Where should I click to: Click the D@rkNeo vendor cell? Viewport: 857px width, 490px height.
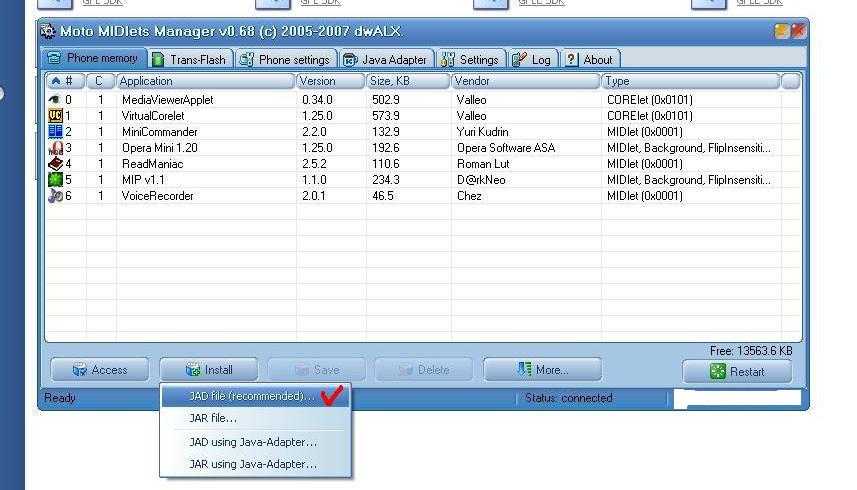tap(481, 180)
